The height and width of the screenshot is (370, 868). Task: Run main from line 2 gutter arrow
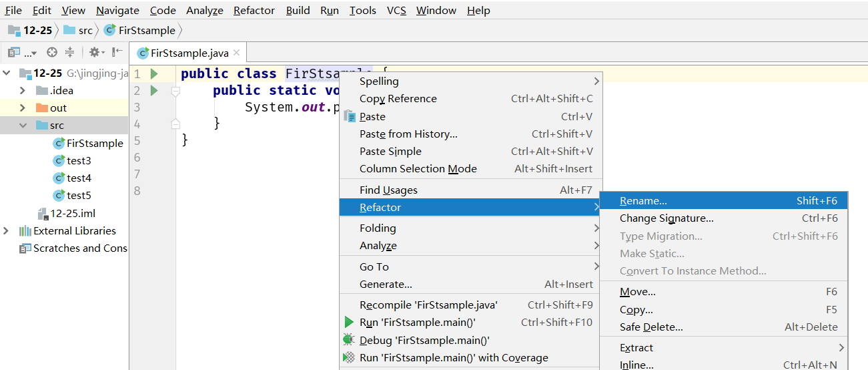point(154,90)
